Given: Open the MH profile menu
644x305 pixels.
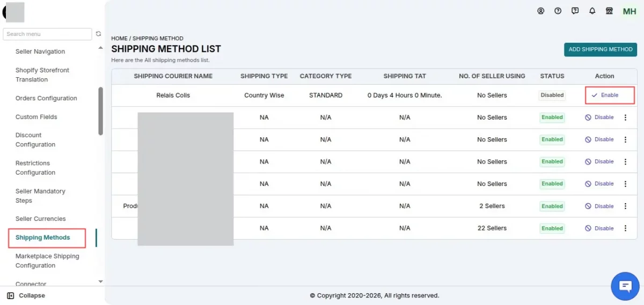Looking at the screenshot, I should [x=629, y=11].
